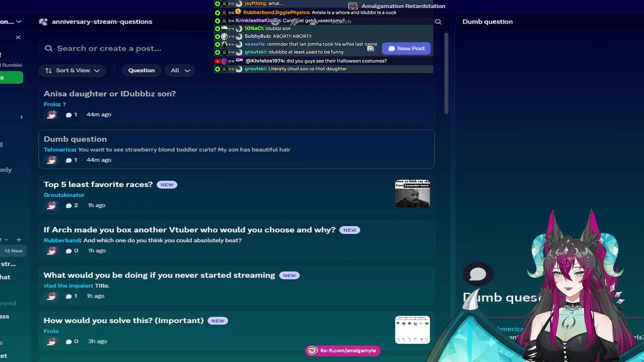
Task: Click the reply bubble on the Vtuber boxing post
Action: (69, 250)
